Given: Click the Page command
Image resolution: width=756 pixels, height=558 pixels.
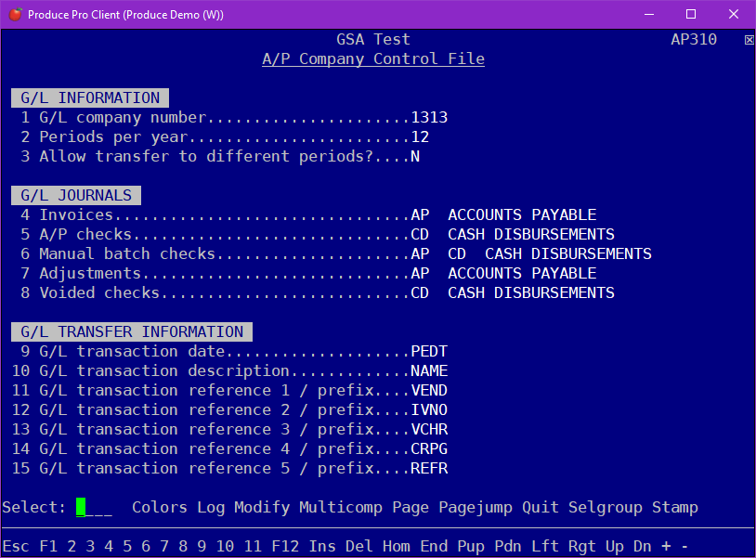Looking at the screenshot, I should click(411, 507).
